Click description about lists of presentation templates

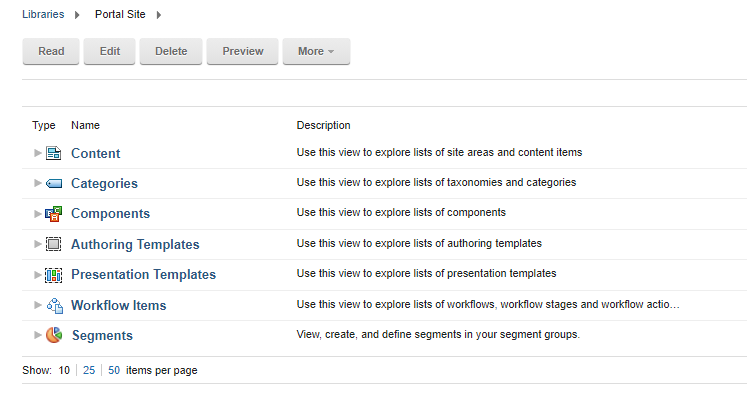426,273
